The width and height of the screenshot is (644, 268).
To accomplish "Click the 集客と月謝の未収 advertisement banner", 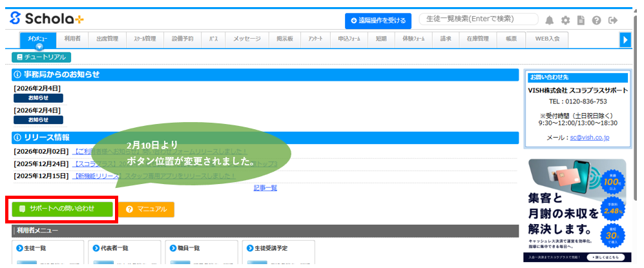I will coord(576,210).
